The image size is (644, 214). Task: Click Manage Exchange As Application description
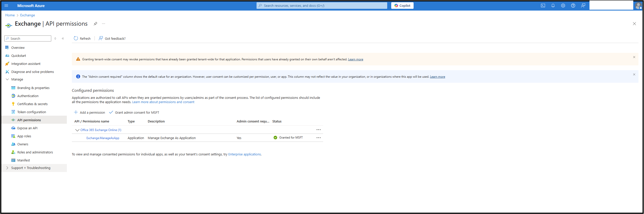pos(172,138)
